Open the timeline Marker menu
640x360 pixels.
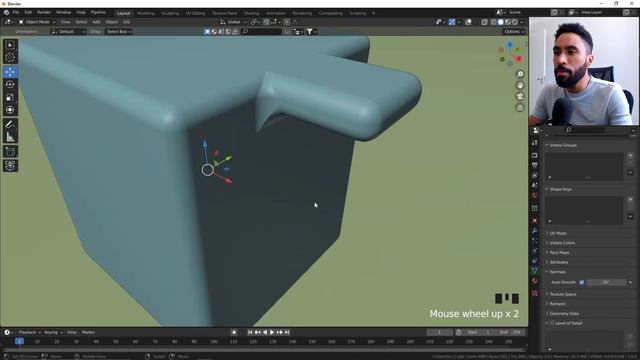[x=88, y=332]
